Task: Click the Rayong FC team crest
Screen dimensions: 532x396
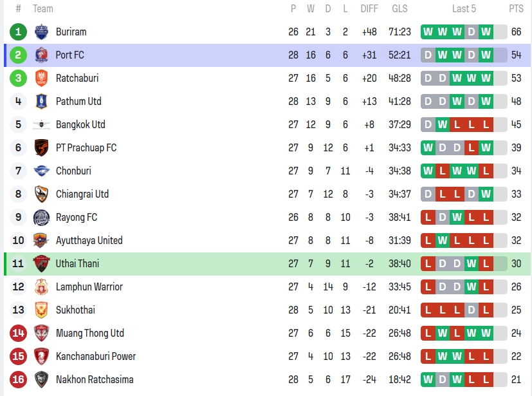Action: tap(41, 217)
